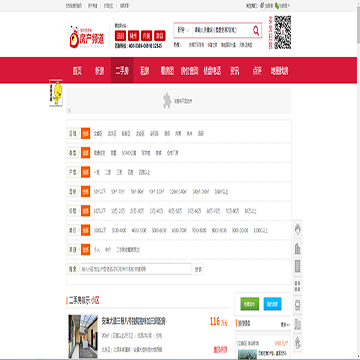The width and height of the screenshot is (360, 360).
Task: Select the orange 不限 option in the 户型 row
Action: click(x=86, y=172)
